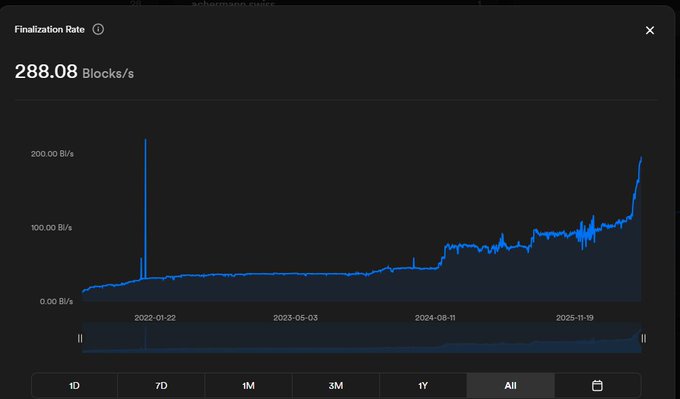Click the 2024-08-11 date label
This screenshot has width=680, height=399.
pos(435,318)
